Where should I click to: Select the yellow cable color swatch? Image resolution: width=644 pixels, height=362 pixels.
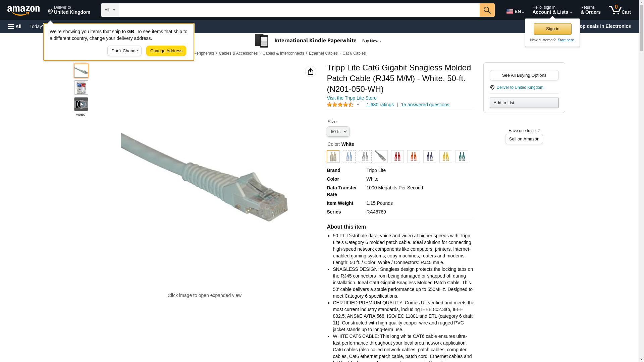point(446,157)
